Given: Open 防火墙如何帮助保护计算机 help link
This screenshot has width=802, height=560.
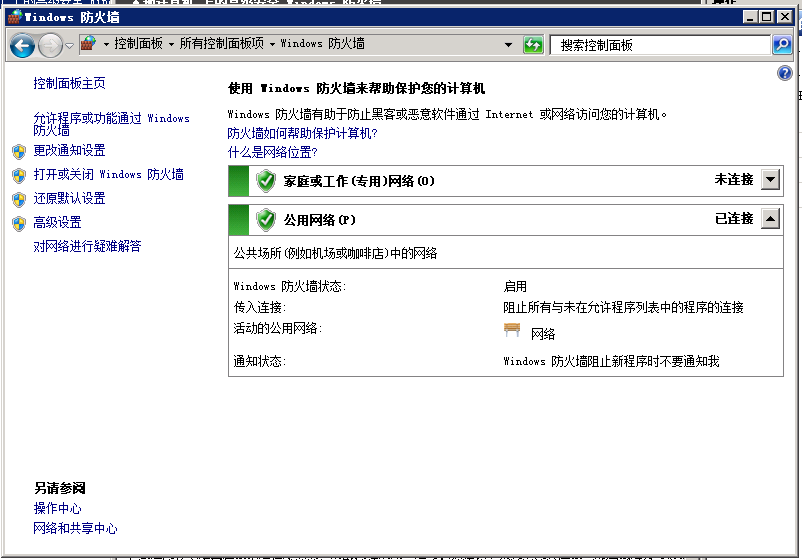Looking at the screenshot, I should click(x=302, y=133).
